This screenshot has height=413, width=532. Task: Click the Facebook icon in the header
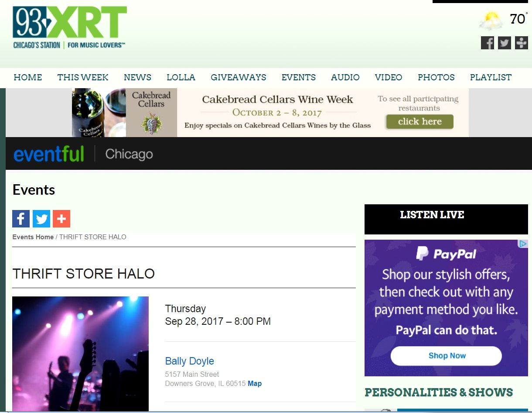click(x=488, y=43)
